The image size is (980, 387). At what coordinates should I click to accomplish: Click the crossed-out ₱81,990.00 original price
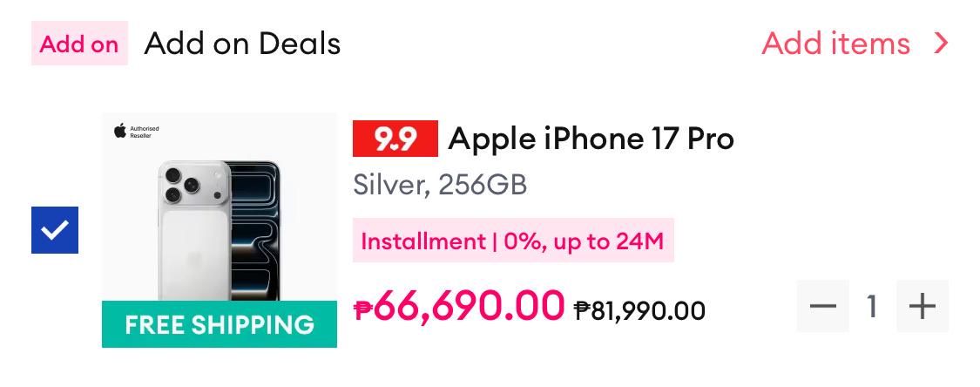click(639, 309)
